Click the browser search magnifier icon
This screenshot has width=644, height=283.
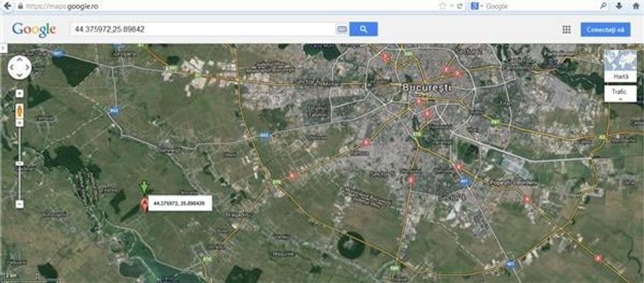point(604,6)
